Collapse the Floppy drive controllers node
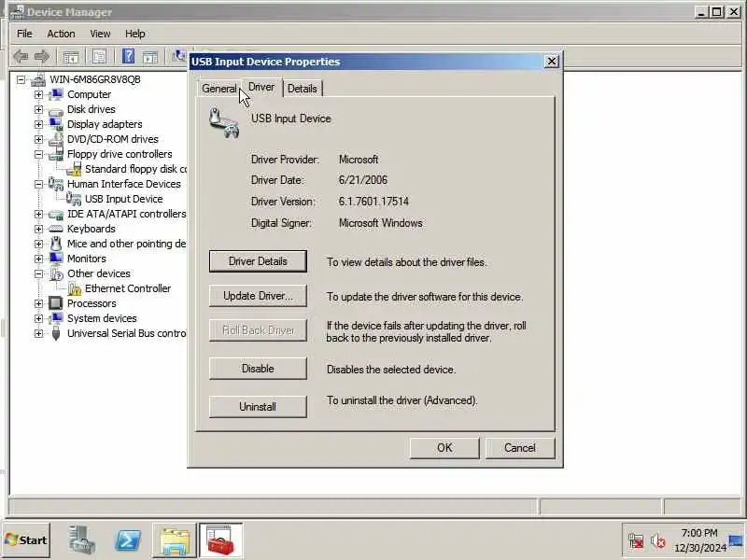 pyautogui.click(x=38, y=154)
